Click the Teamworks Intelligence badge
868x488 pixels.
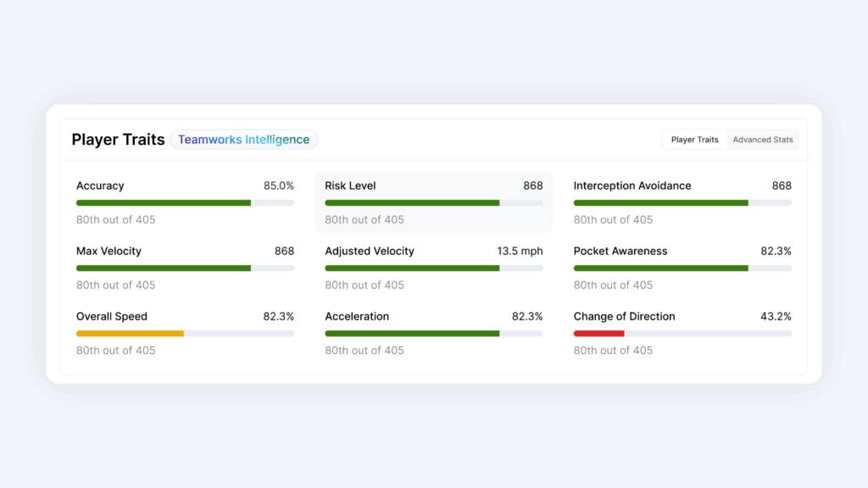pos(243,140)
